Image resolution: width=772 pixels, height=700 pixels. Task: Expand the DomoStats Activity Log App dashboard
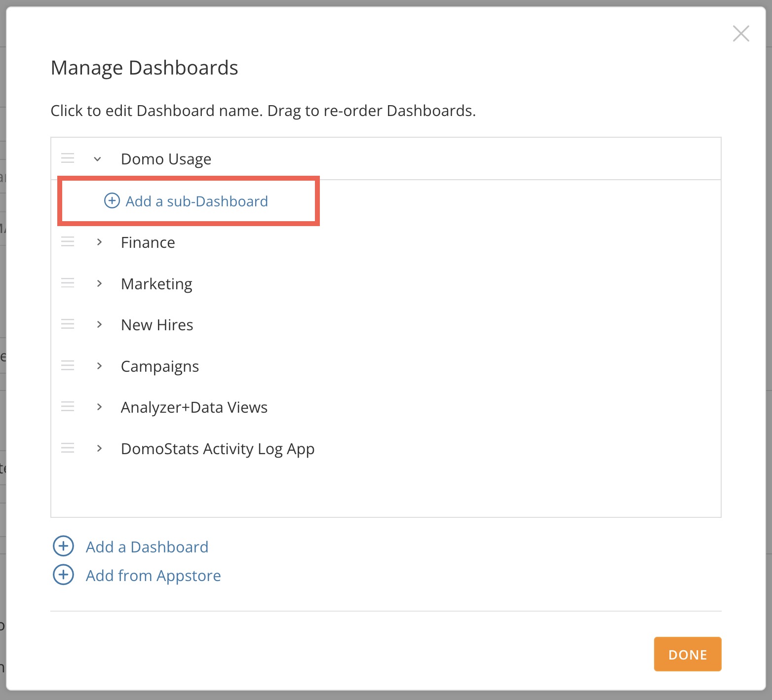[99, 448]
